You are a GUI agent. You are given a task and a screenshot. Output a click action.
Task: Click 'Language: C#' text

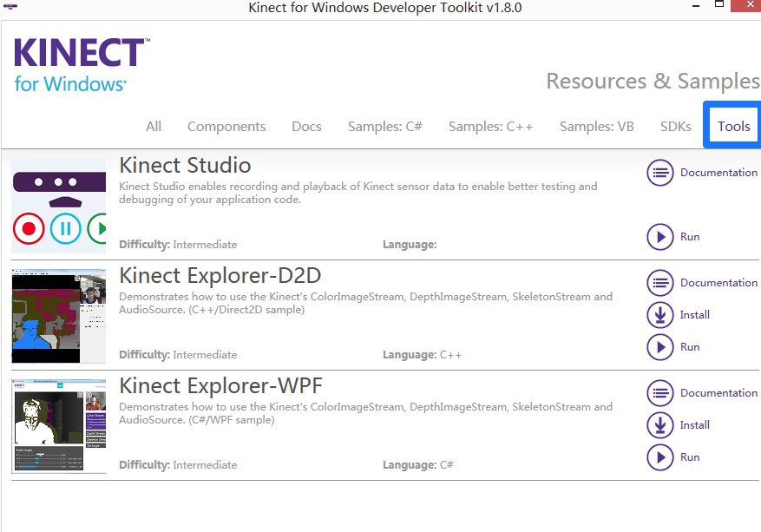coord(418,465)
